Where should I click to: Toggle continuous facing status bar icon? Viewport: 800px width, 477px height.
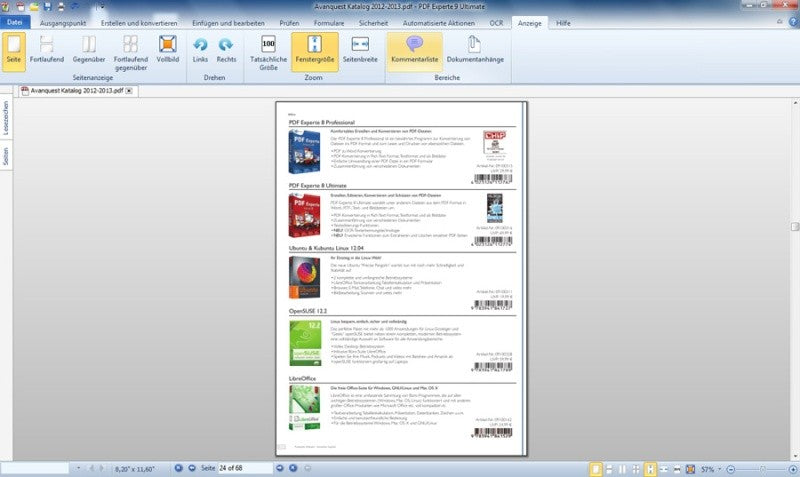point(636,469)
